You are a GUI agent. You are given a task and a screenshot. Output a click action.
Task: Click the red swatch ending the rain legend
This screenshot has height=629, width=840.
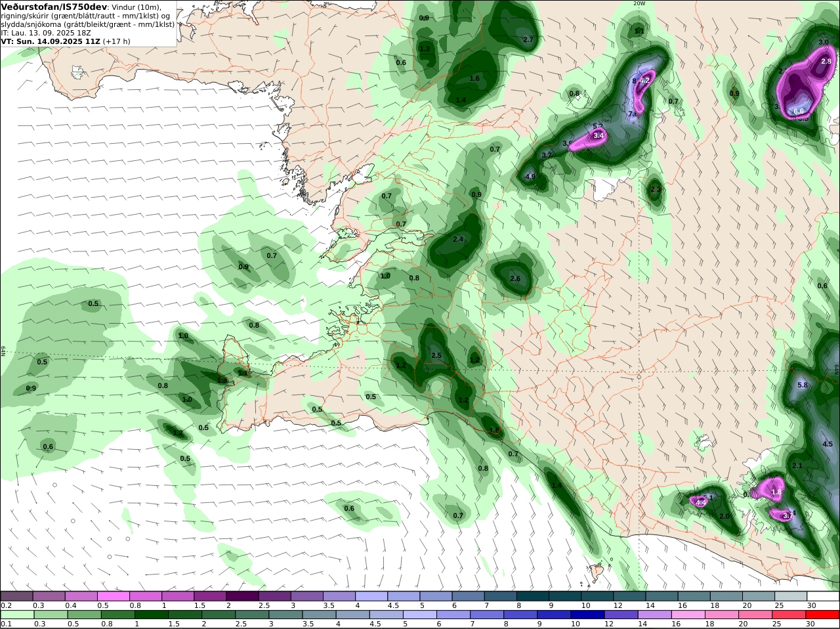(x=823, y=615)
